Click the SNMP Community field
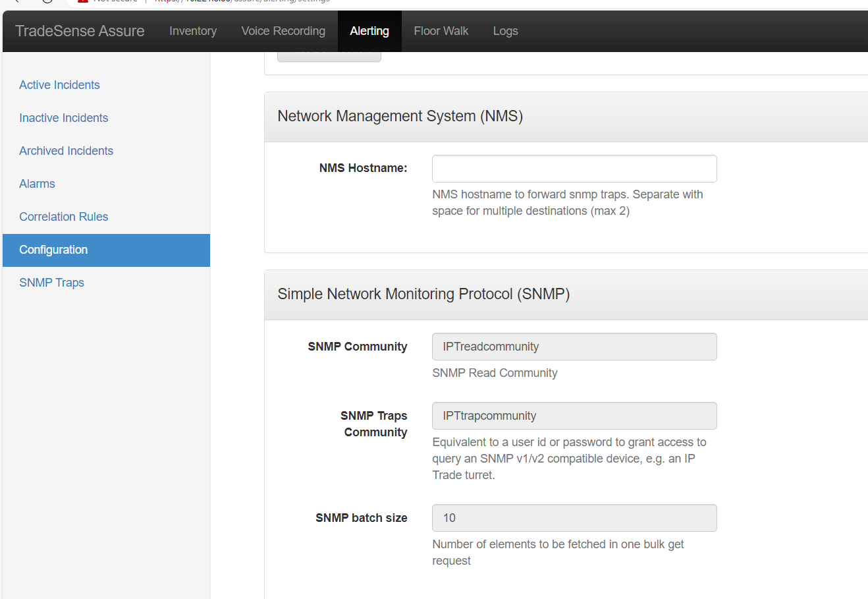Image resolution: width=868 pixels, height=599 pixels. [574, 347]
